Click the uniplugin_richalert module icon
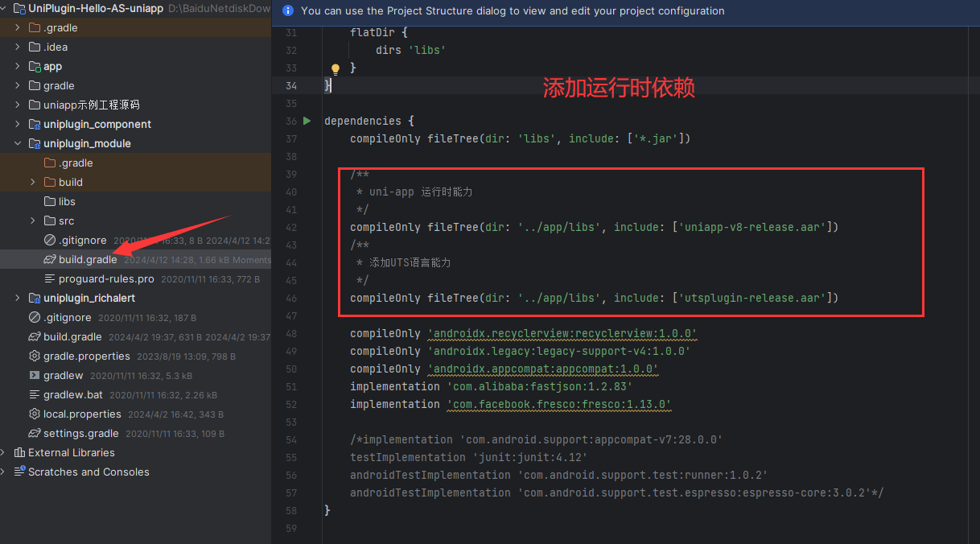 point(35,298)
